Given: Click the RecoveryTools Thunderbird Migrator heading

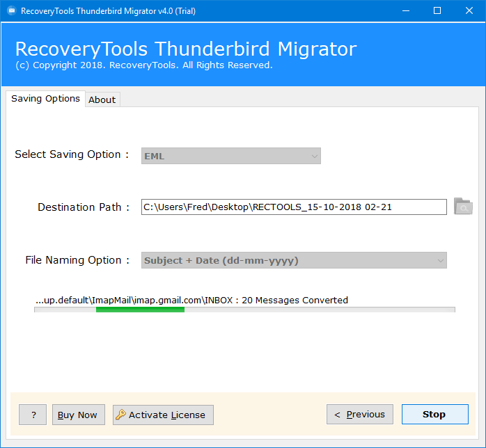Looking at the screenshot, I should [186, 49].
